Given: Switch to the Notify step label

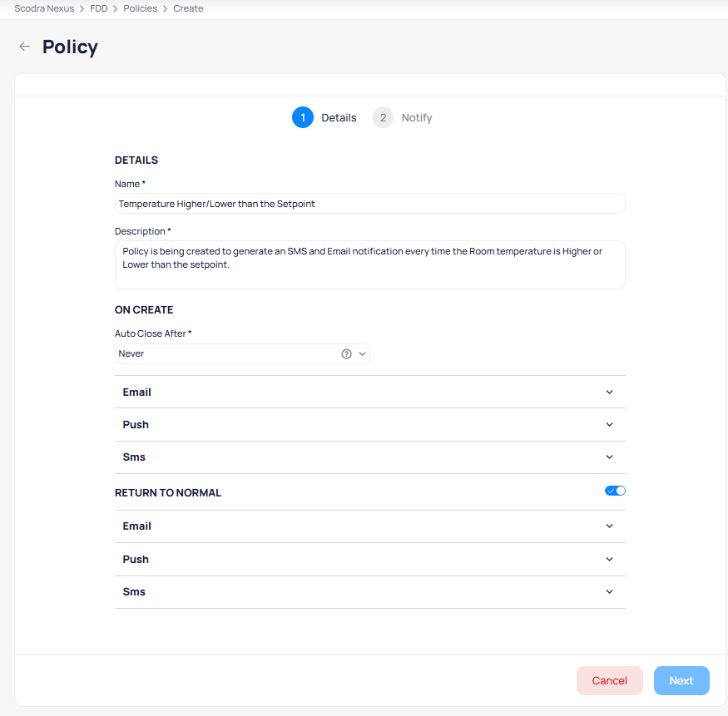Looking at the screenshot, I should pyautogui.click(x=417, y=118).
